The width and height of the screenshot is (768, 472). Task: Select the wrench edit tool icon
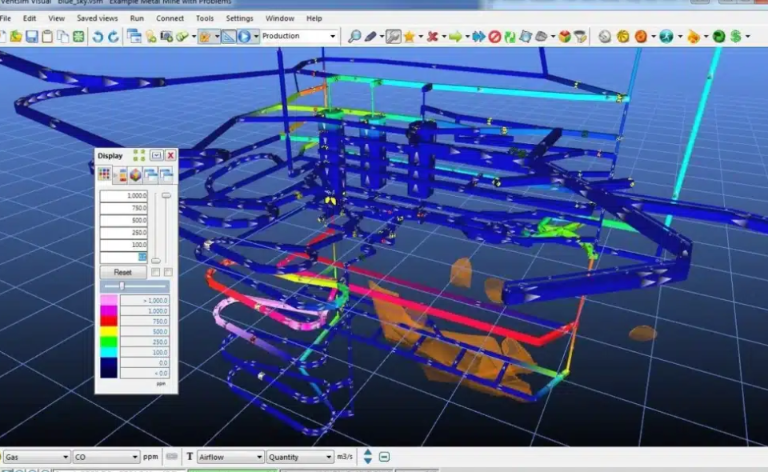[x=393, y=37]
